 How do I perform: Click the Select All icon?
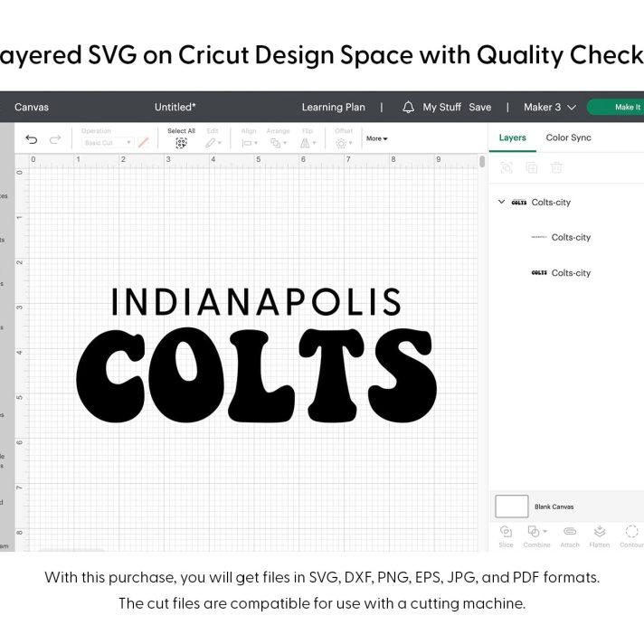(x=181, y=143)
